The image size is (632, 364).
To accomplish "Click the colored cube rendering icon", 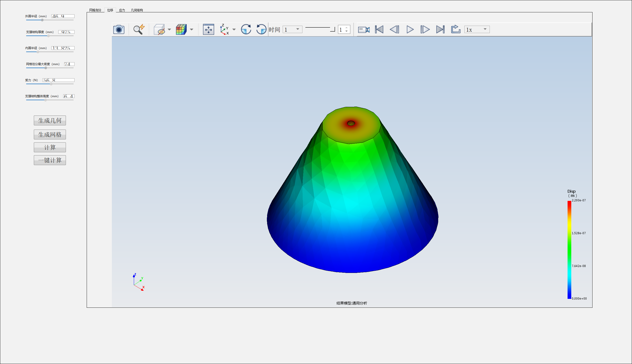I will pos(181,30).
